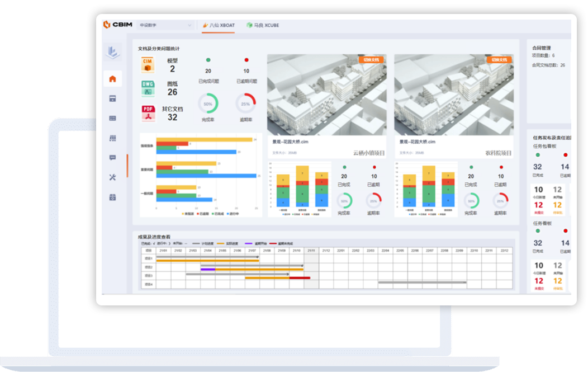Image resolution: width=588 pixels, height=372 pixels.
Task: Click the CIM model file icon
Action: pyautogui.click(x=148, y=64)
